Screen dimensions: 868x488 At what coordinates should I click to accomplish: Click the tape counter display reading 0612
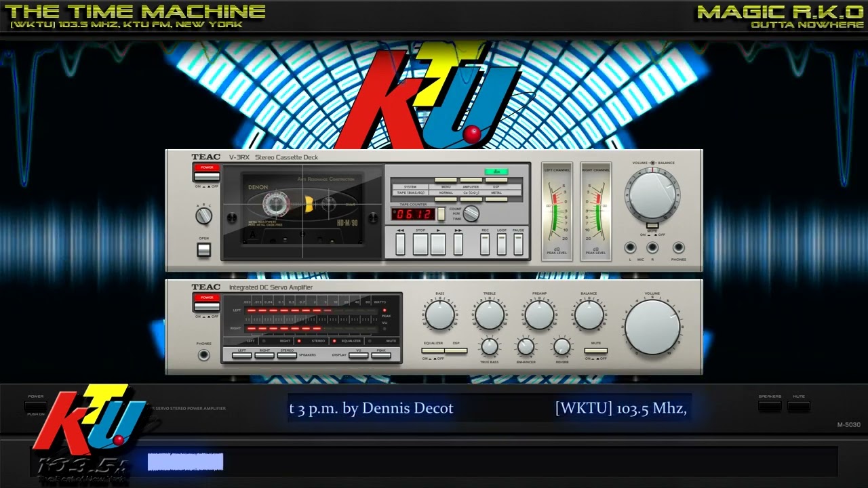click(414, 214)
